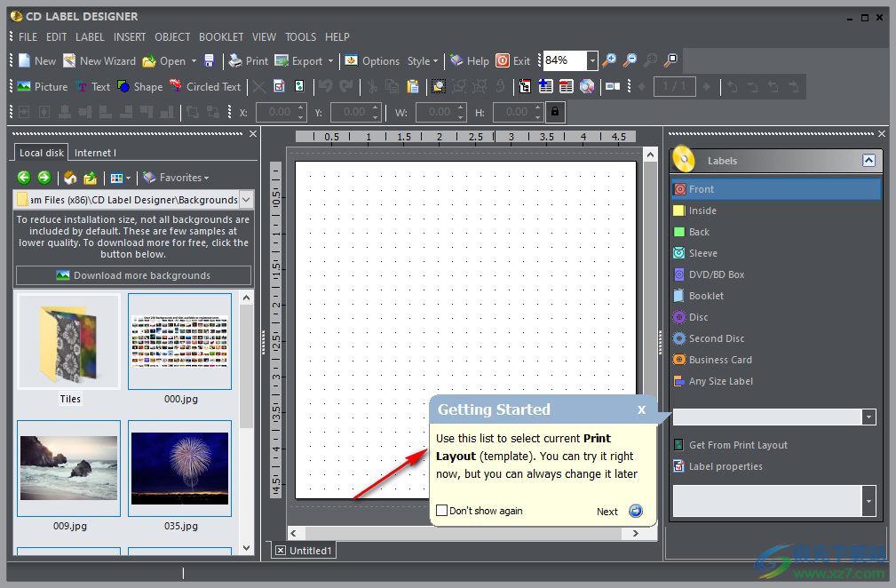Open the print layout dropdown list
This screenshot has width=896, height=588.
868,417
